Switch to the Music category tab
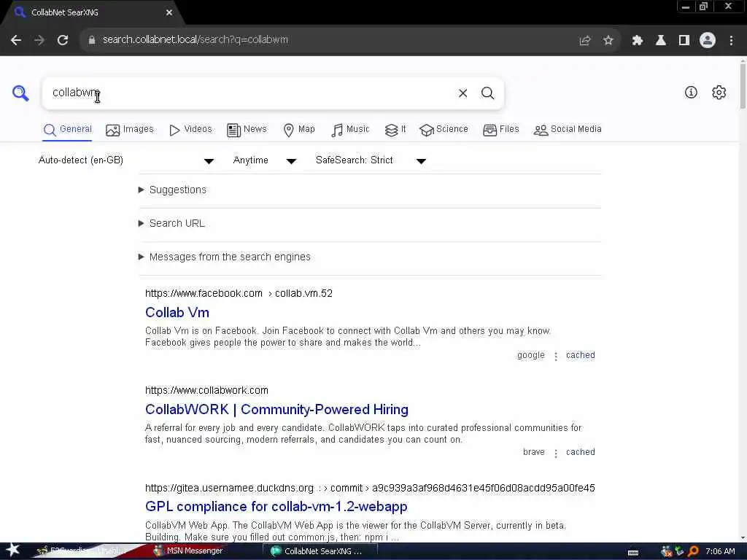The width and height of the screenshot is (747, 560). 350,130
